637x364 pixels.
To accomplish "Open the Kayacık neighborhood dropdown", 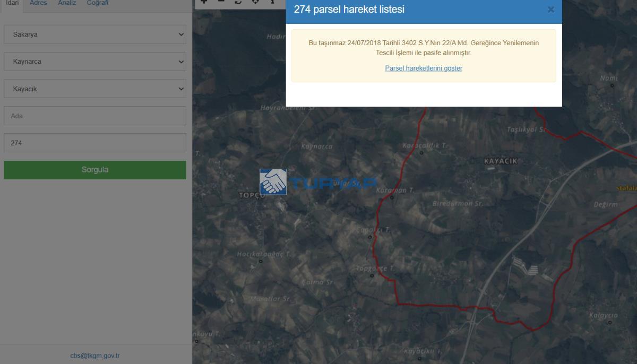I will (95, 89).
